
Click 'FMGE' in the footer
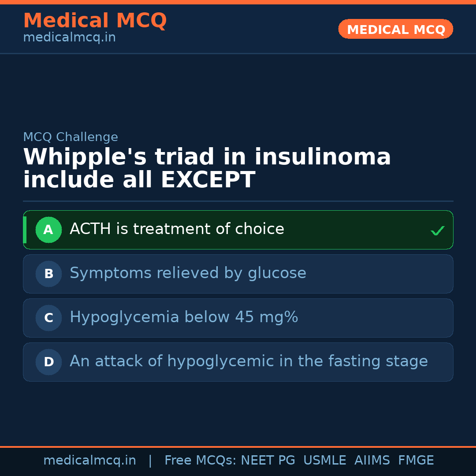(416, 461)
